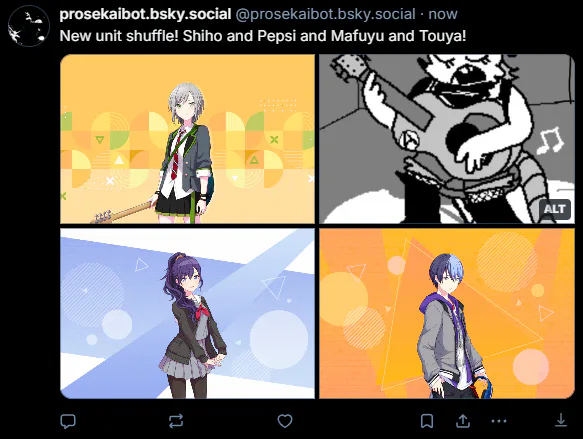The image size is (583, 439).
Task: Click the download arrow icon
Action: [x=561, y=420]
